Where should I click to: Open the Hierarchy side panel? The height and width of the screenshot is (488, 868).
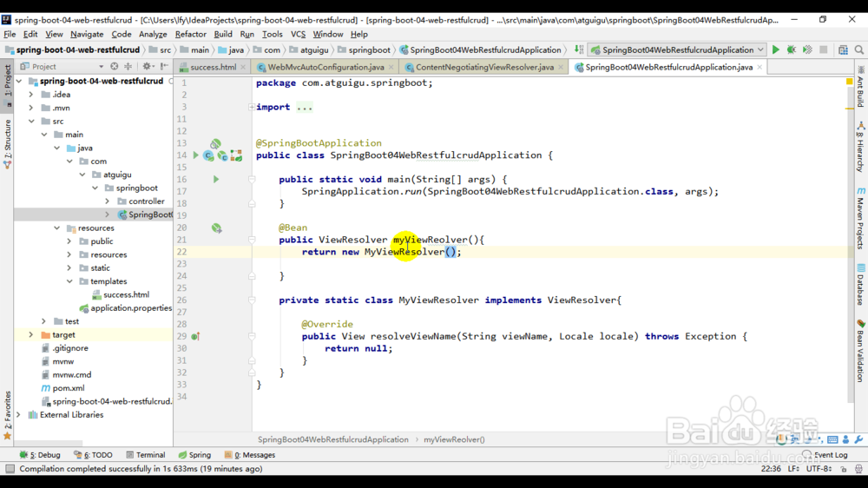860,148
